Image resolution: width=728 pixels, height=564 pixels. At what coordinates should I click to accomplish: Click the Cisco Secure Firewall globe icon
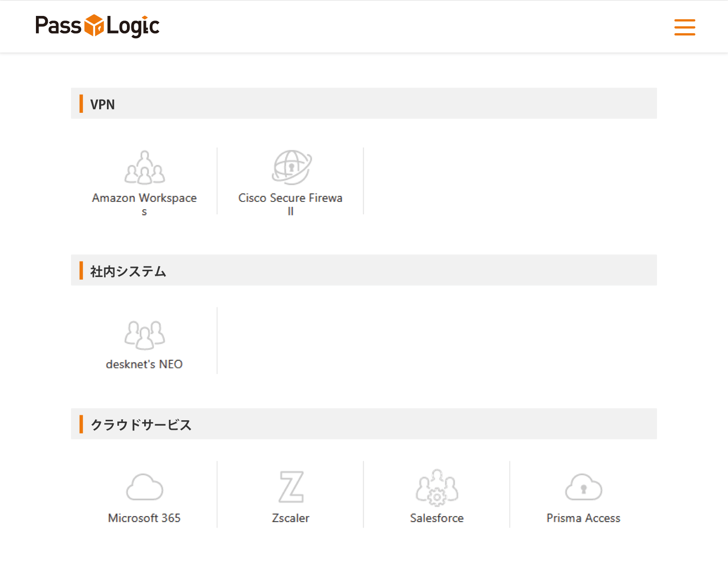pyautogui.click(x=291, y=167)
